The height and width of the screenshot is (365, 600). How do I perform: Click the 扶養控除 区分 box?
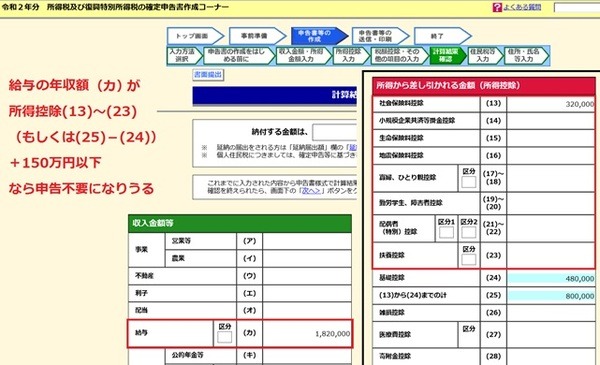(469, 259)
